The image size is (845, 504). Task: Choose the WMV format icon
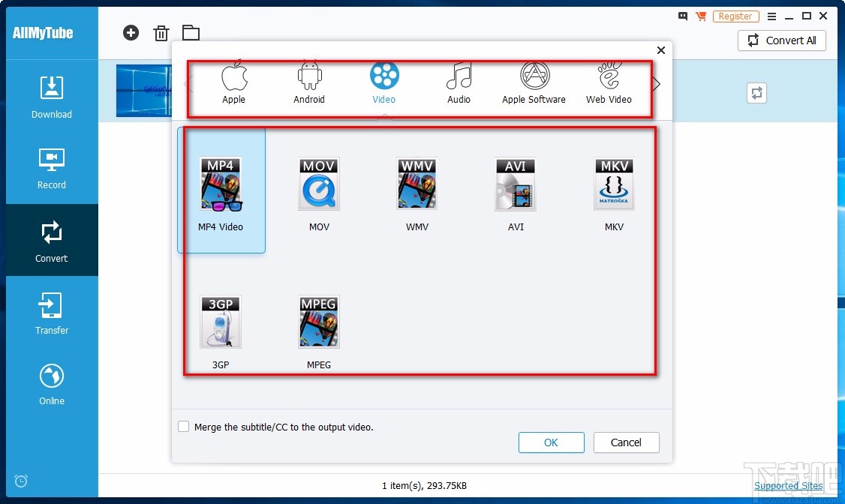click(x=417, y=184)
